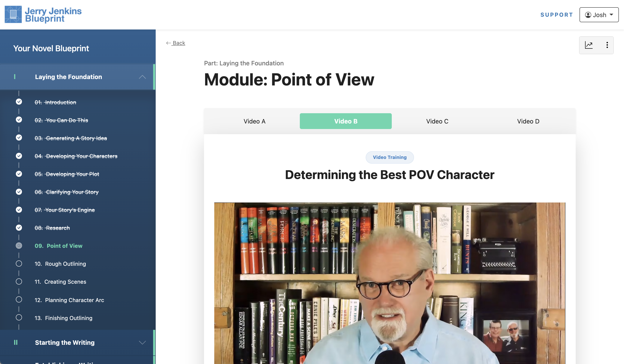Open lesson 12 Planning Character Arc
Viewport: 624px width, 364px height.
tap(69, 300)
